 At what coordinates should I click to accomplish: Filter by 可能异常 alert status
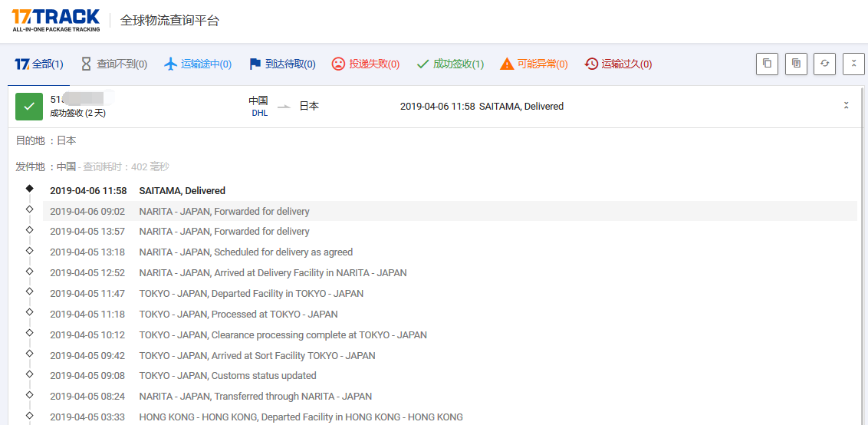click(x=534, y=64)
